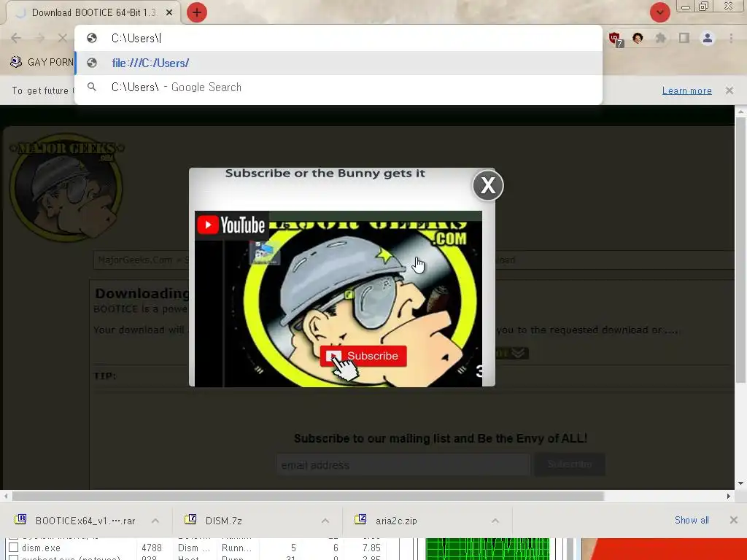747x560 pixels.
Task: Click the mailing list Subscribe button
Action: coord(570,464)
